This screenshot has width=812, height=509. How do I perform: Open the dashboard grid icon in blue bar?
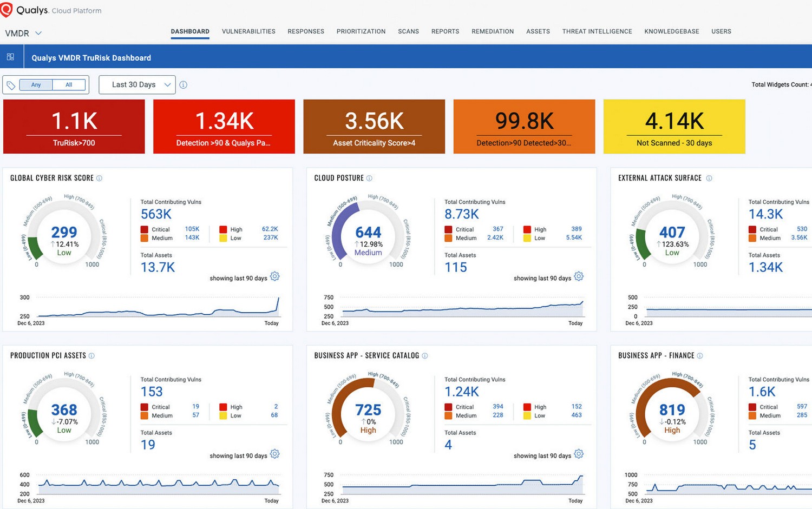coord(10,57)
